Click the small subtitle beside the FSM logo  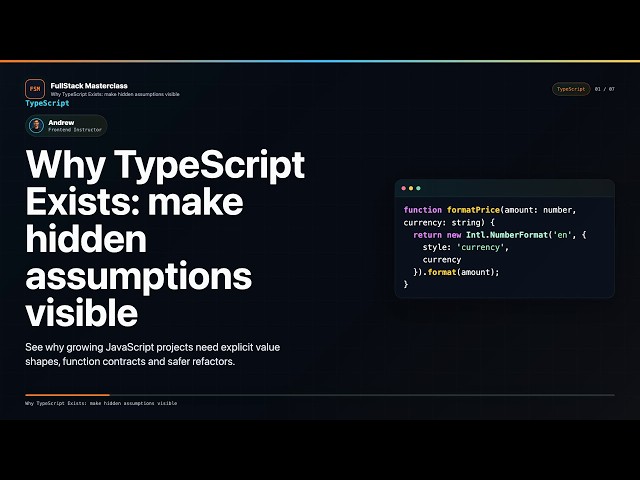click(115, 94)
